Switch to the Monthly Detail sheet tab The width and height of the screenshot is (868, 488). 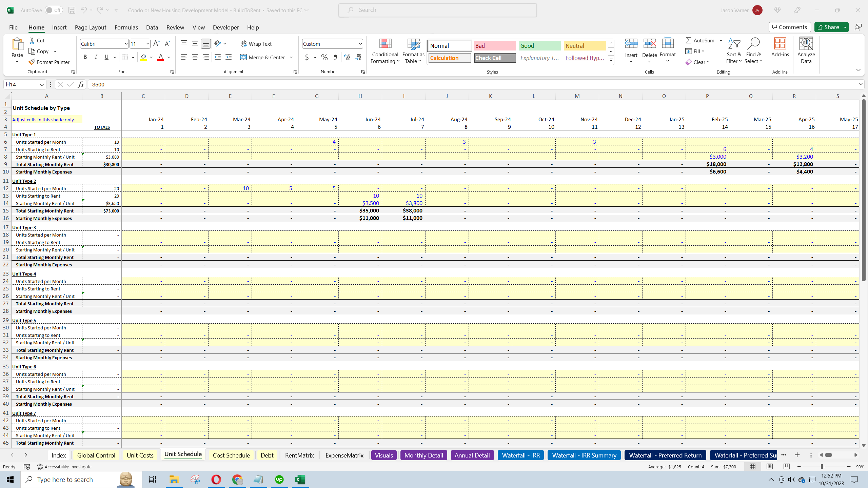(423, 455)
